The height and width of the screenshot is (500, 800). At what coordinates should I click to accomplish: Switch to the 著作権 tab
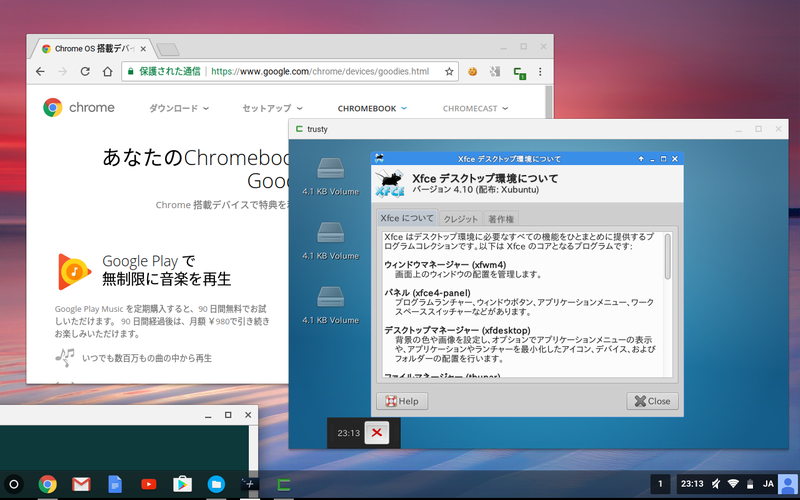pos(501,219)
